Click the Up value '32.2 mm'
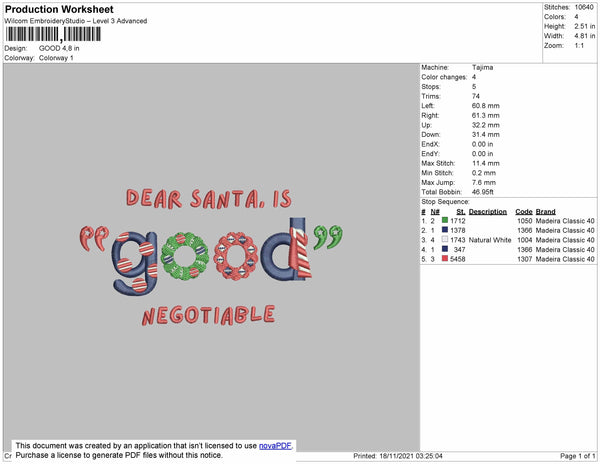This screenshot has height=464, width=600. [486, 125]
